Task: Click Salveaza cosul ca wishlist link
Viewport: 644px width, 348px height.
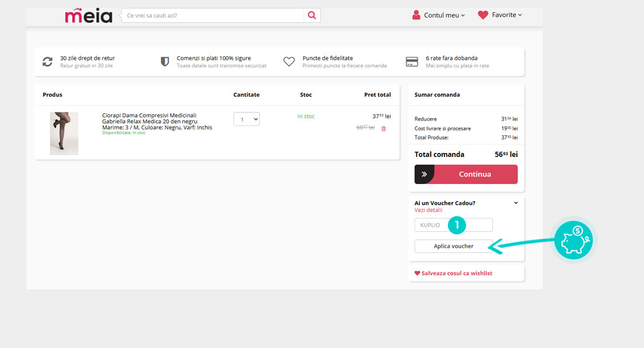Action: tap(453, 273)
